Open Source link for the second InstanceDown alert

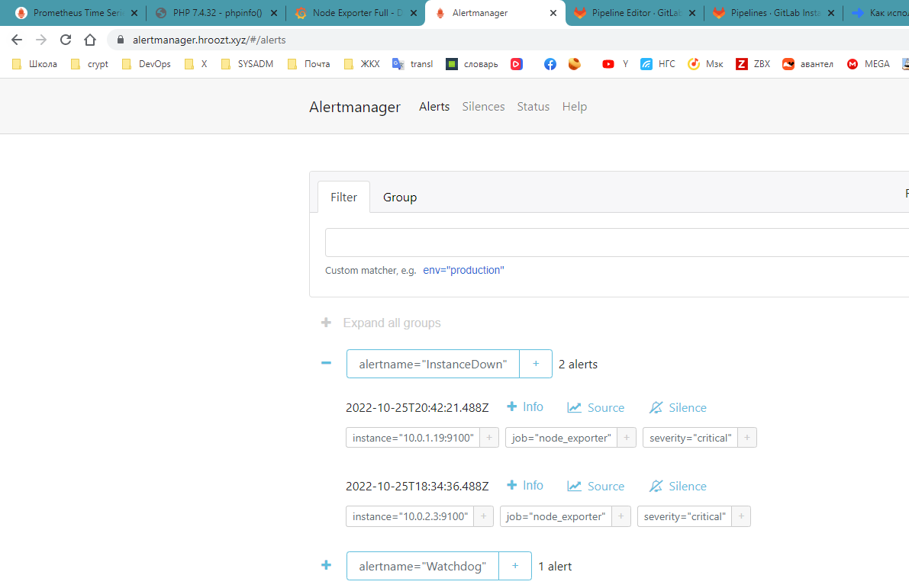pyautogui.click(x=595, y=486)
